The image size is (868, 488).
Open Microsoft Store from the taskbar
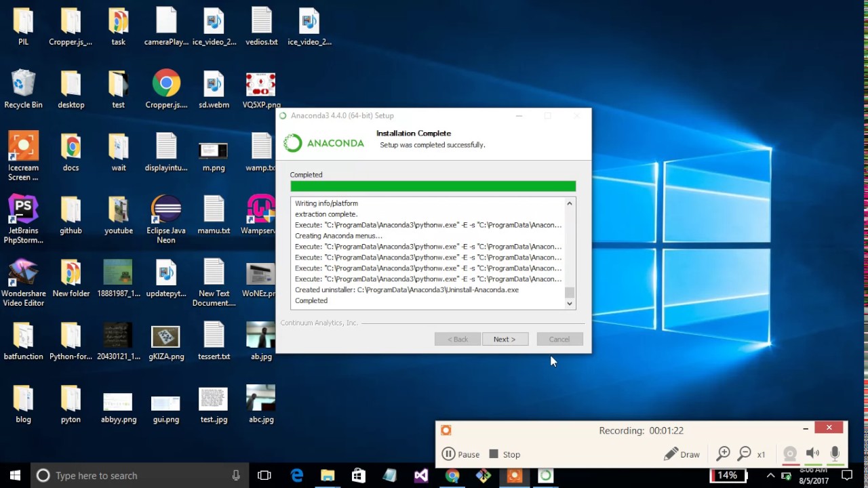[x=359, y=475]
